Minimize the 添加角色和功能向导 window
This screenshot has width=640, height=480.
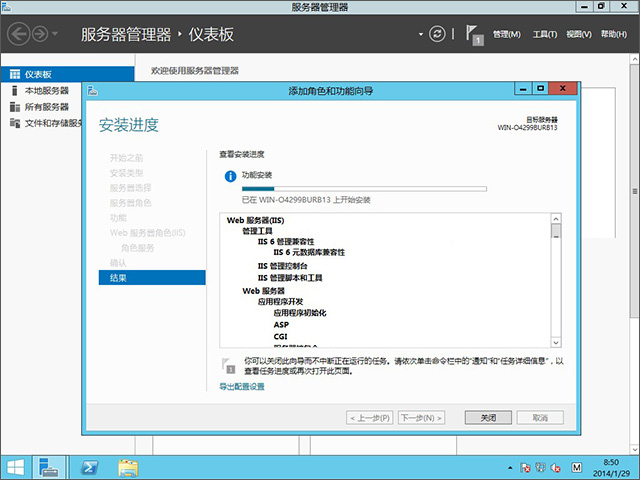point(523,89)
